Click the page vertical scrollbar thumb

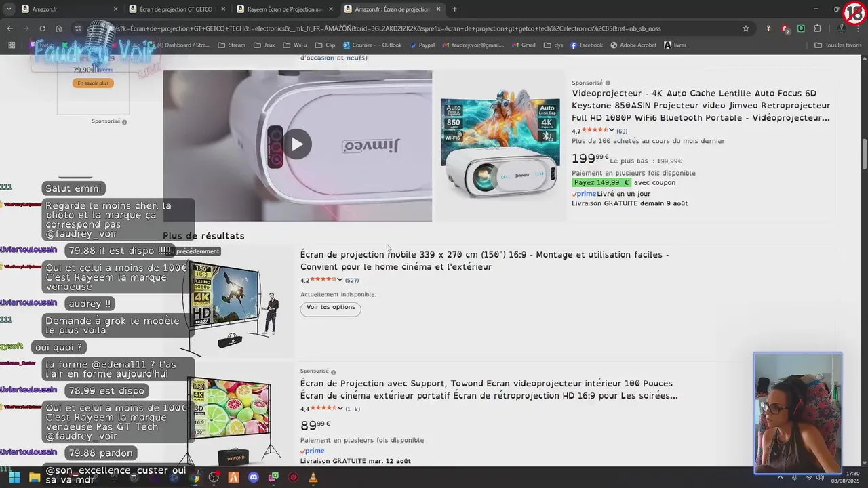click(x=864, y=155)
